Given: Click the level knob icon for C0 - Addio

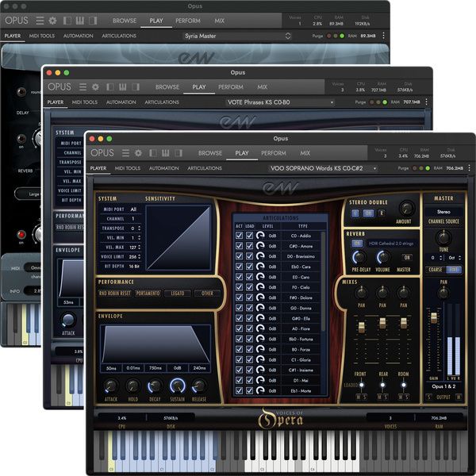Looking at the screenshot, I should coord(260,236).
